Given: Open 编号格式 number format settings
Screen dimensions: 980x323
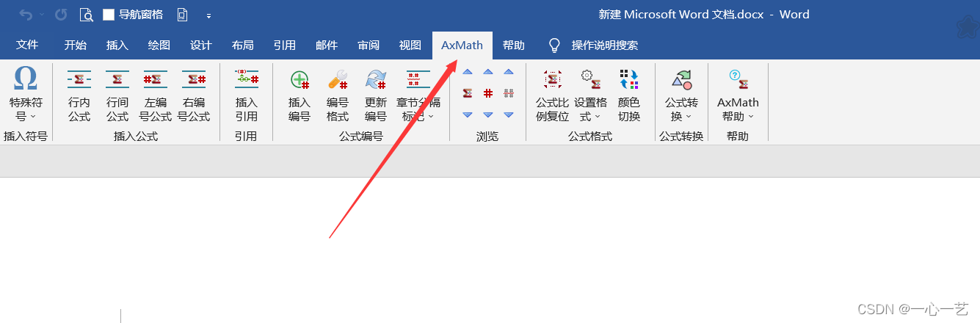Looking at the screenshot, I should point(338,95).
